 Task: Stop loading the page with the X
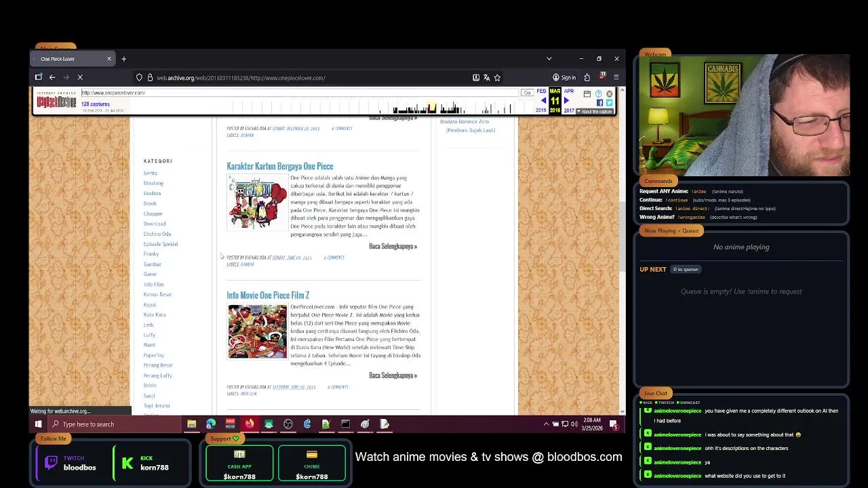tap(80, 77)
